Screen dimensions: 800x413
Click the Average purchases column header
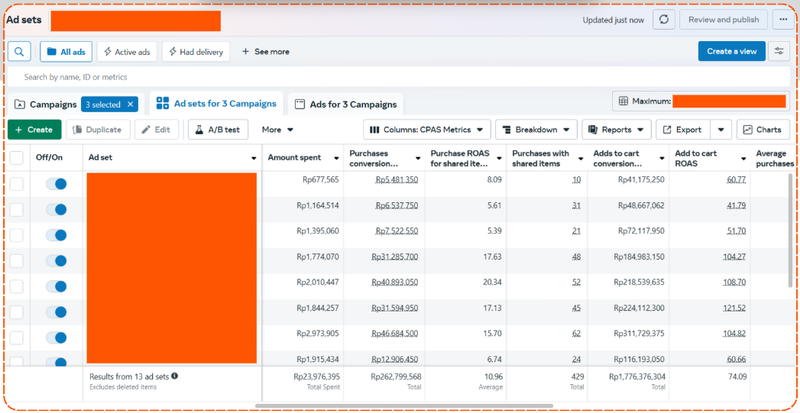[x=774, y=158]
